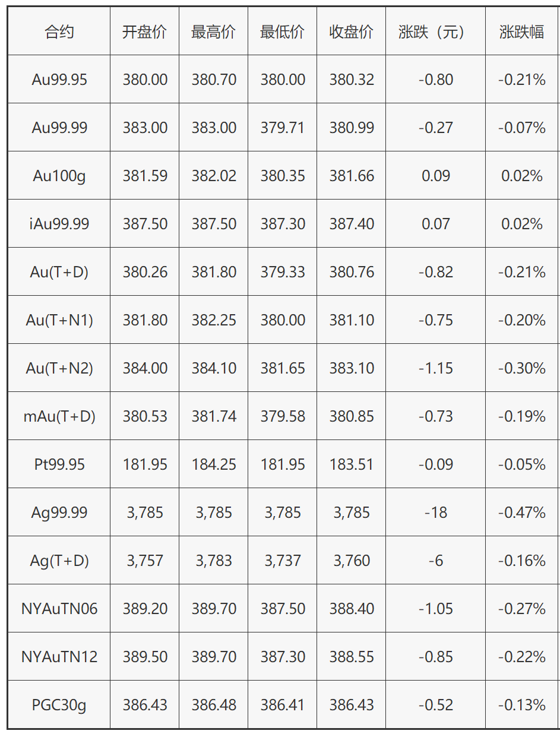This screenshot has height=737, width=560.
Task: Click the iAu99.99 contract name
Action: click(59, 224)
